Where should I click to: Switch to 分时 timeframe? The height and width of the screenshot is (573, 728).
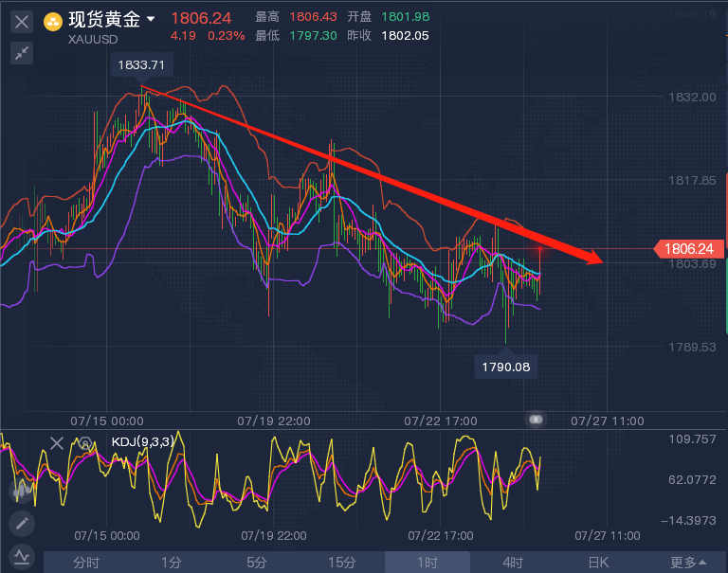(86, 563)
